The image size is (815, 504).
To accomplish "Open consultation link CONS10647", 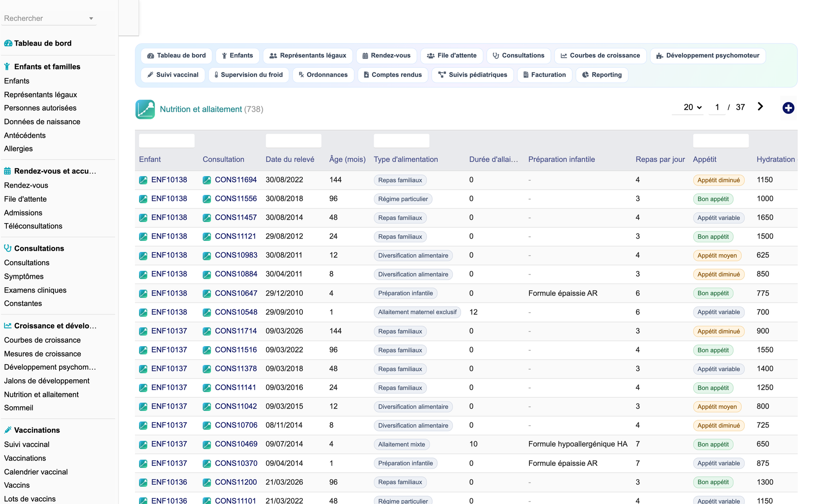I will 236,293.
